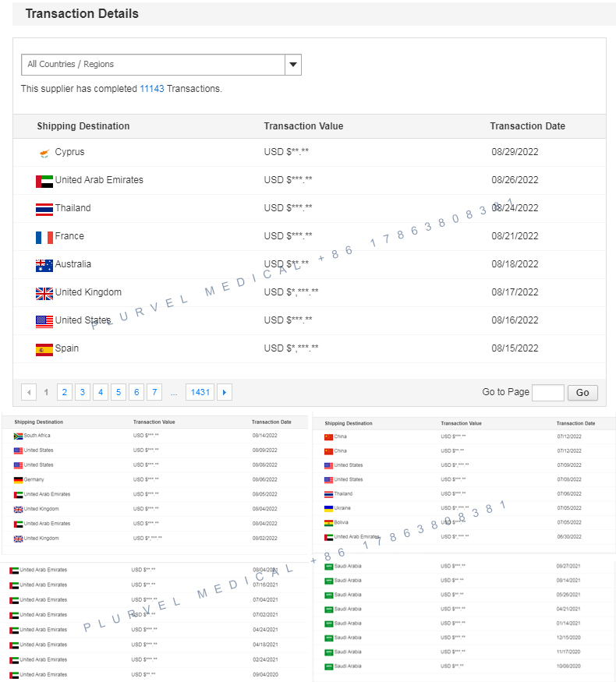Click the Australia destination text
616x682 pixels.
click(73, 264)
